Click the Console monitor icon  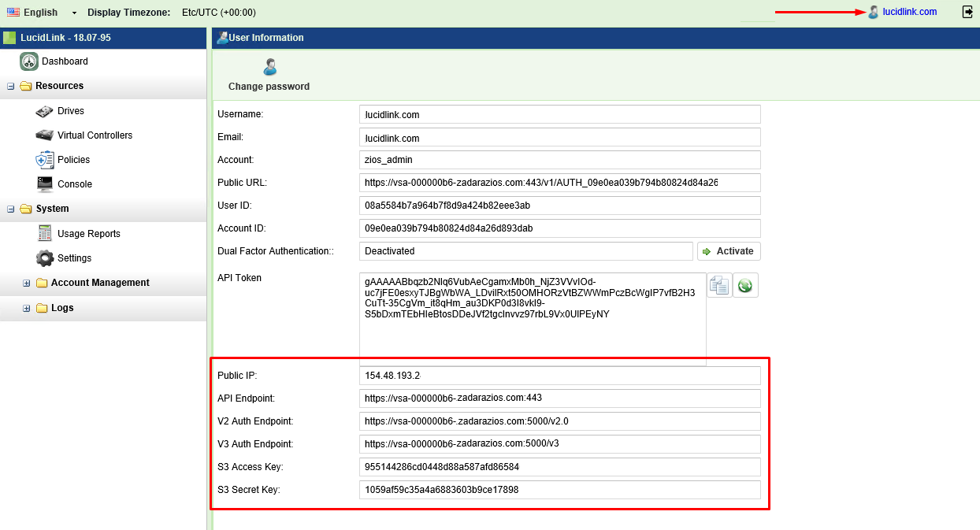(44, 184)
